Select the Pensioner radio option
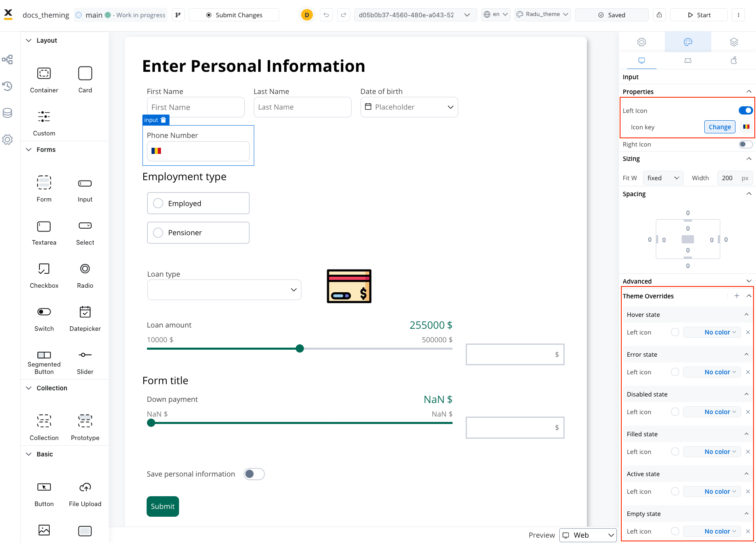Screen dimensions: 756x543 (198, 233)
